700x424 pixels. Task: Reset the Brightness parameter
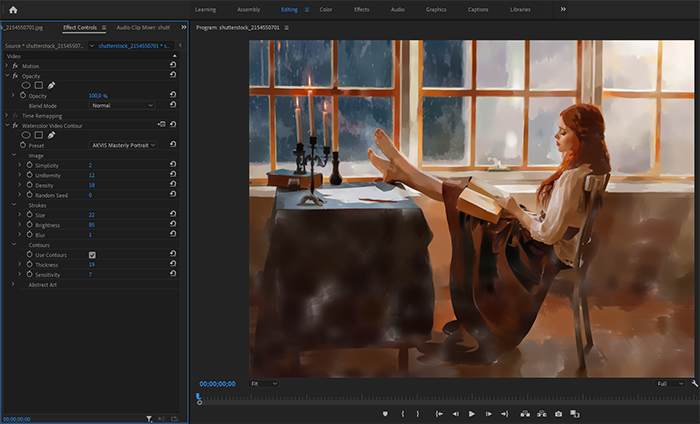click(x=173, y=224)
